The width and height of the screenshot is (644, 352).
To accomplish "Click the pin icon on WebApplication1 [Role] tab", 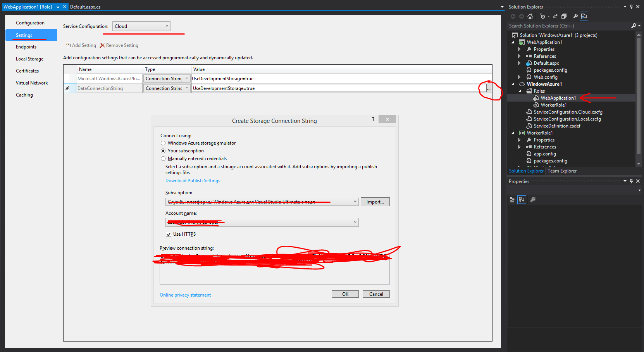I will (x=57, y=7).
